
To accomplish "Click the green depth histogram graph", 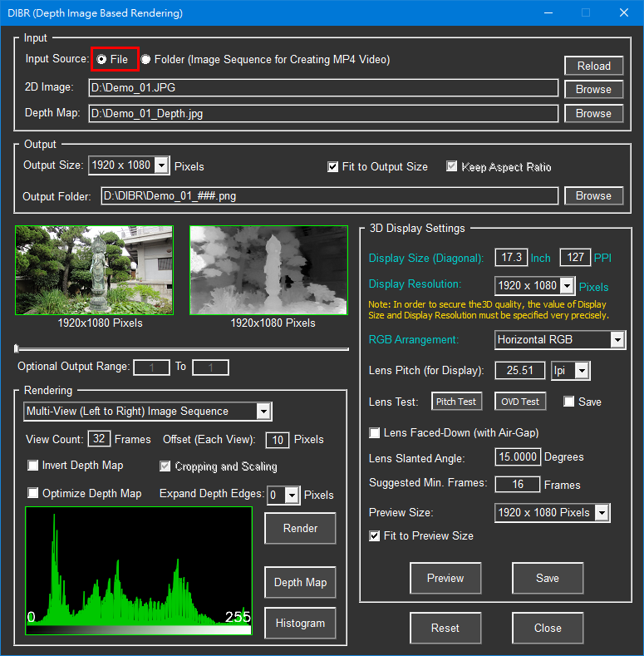I will tap(139, 570).
